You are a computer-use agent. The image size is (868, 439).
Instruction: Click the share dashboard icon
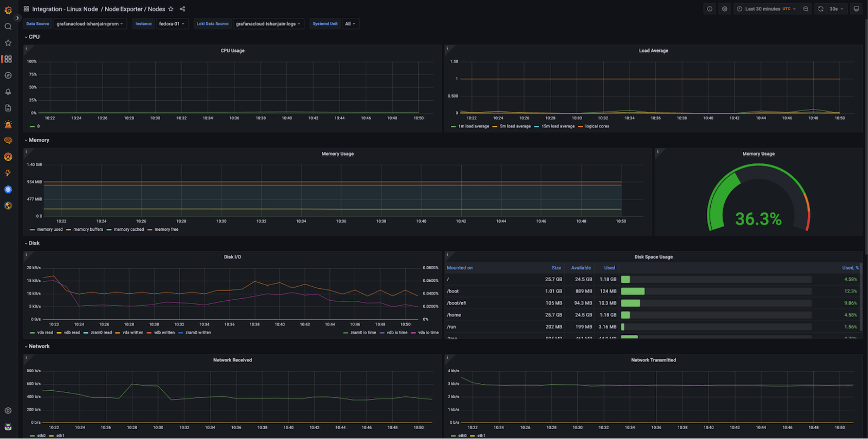(182, 9)
